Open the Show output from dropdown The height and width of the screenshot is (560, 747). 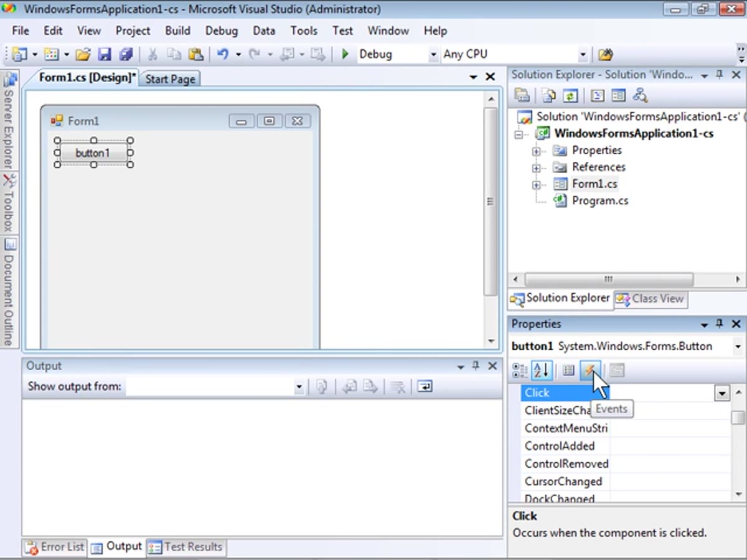pos(299,387)
